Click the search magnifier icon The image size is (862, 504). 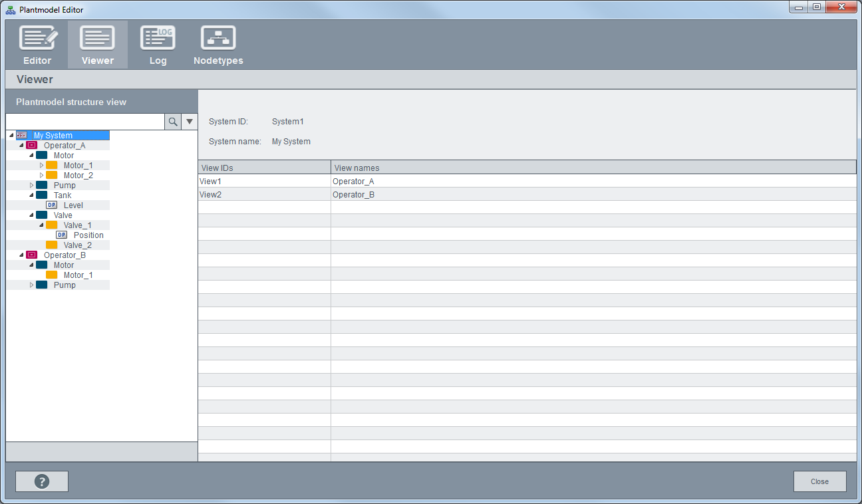click(x=173, y=122)
